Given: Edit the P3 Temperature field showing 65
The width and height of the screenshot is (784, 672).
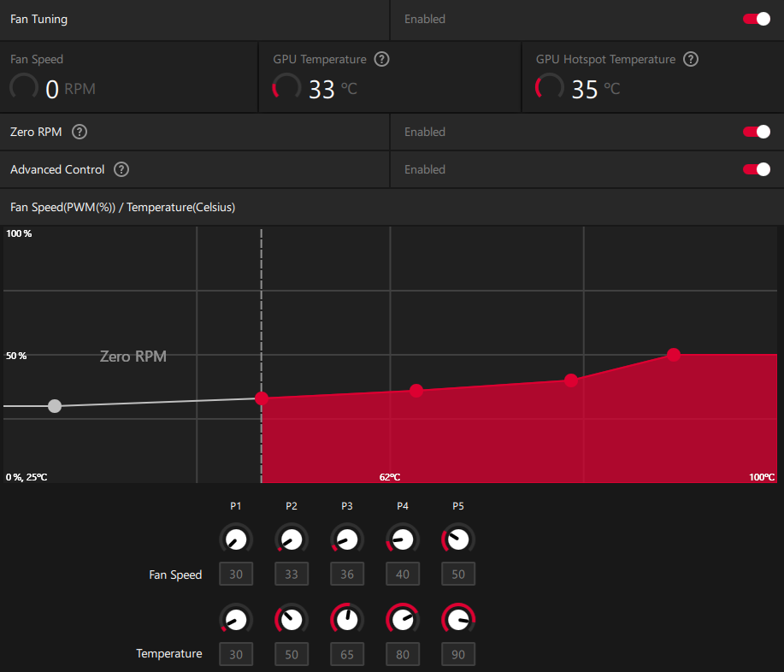Looking at the screenshot, I should [x=347, y=655].
